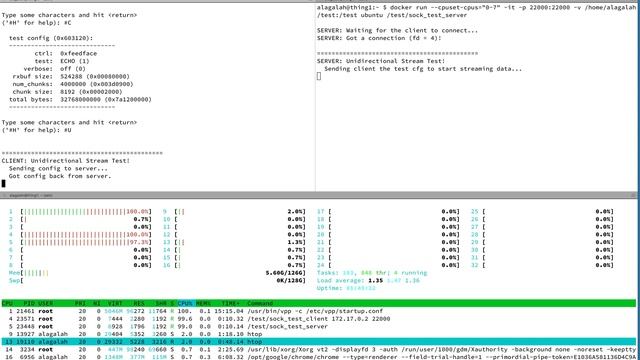This screenshot has width=640, height=360.
Task: Click the server terminal cursor block
Action: [x=319, y=76]
